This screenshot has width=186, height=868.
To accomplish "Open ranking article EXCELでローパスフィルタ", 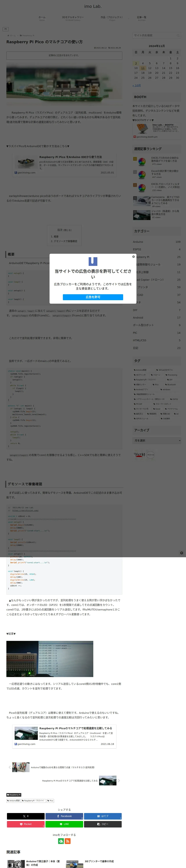I will tap(157, 187).
